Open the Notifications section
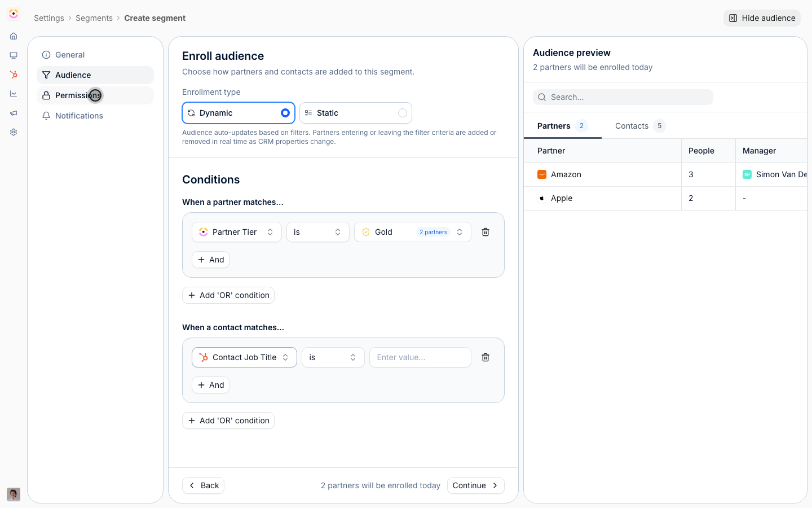The height and width of the screenshot is (508, 812). 95,116
